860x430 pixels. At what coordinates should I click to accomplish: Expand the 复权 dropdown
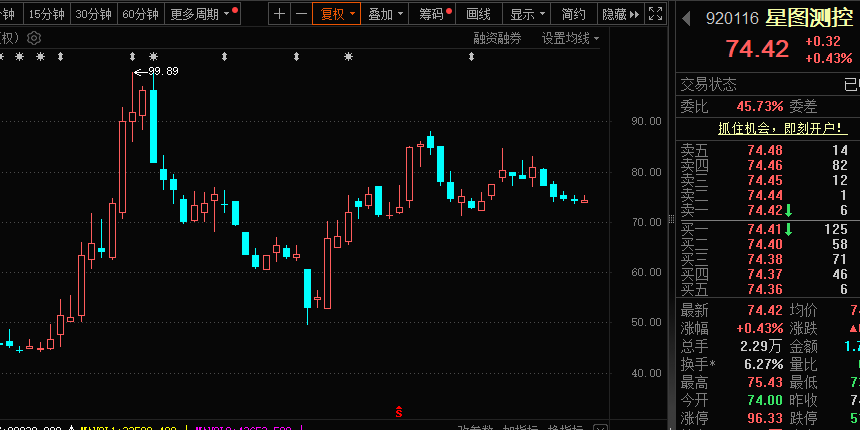(336, 14)
